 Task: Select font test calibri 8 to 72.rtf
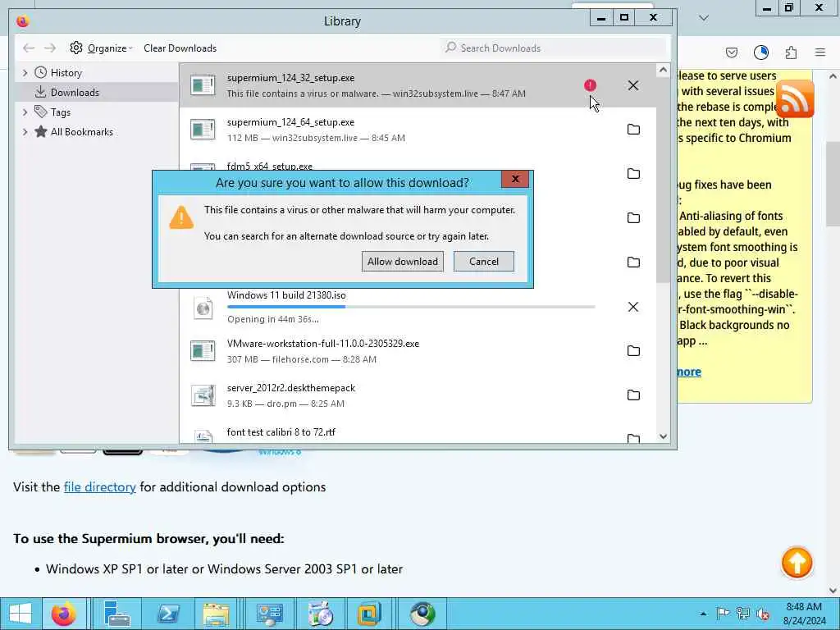(x=418, y=433)
